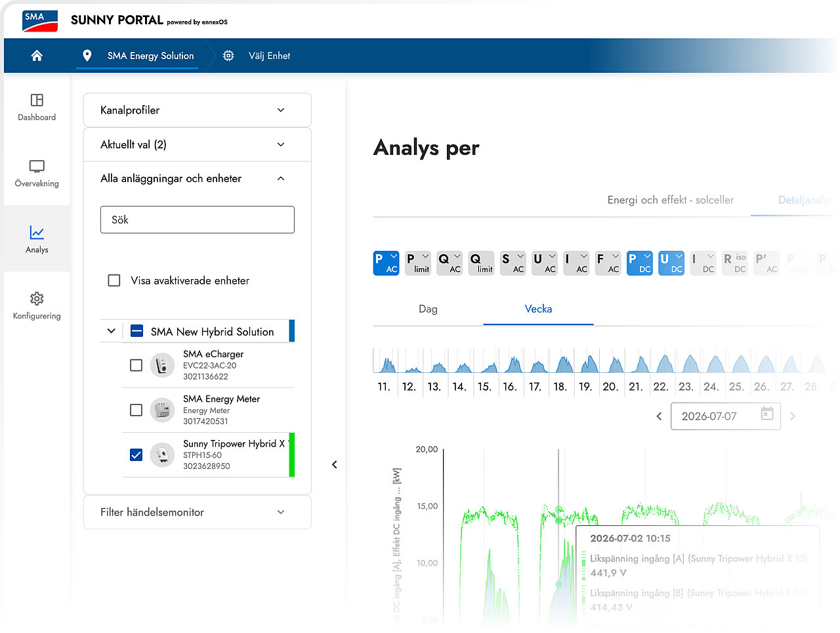840x633 pixels.
Task: Open SMA Energy Solution breadcrumb
Action: (151, 56)
